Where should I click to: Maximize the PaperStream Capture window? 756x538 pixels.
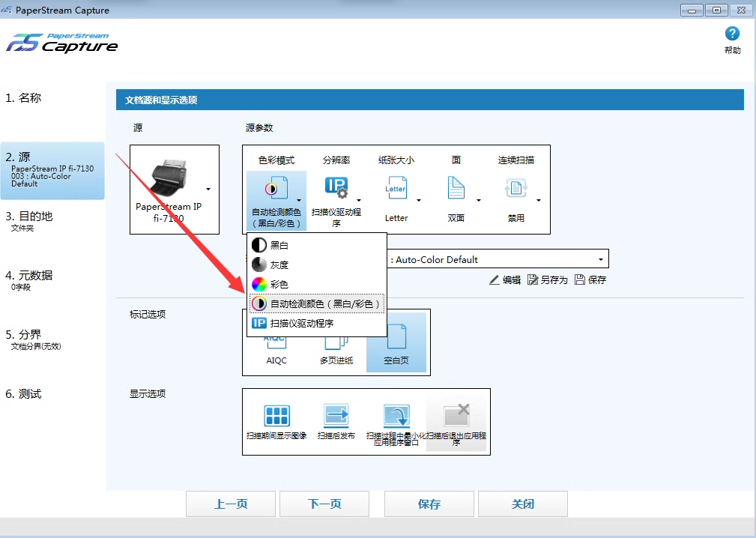(717, 10)
